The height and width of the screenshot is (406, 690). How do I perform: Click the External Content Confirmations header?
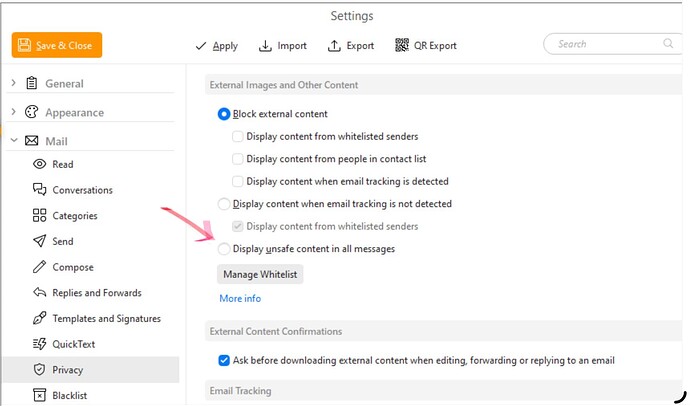[x=275, y=331]
